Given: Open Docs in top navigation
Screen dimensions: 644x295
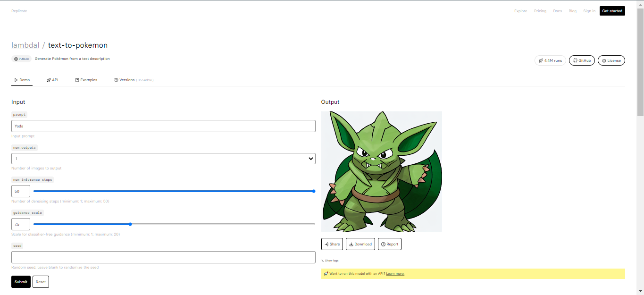Looking at the screenshot, I should pos(558,11).
